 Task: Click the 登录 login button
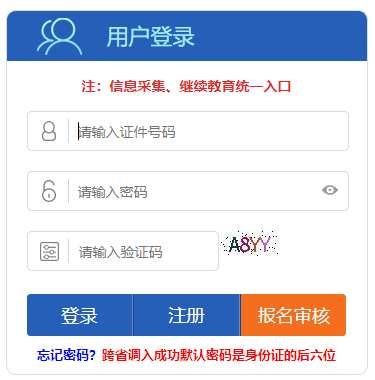(x=80, y=315)
